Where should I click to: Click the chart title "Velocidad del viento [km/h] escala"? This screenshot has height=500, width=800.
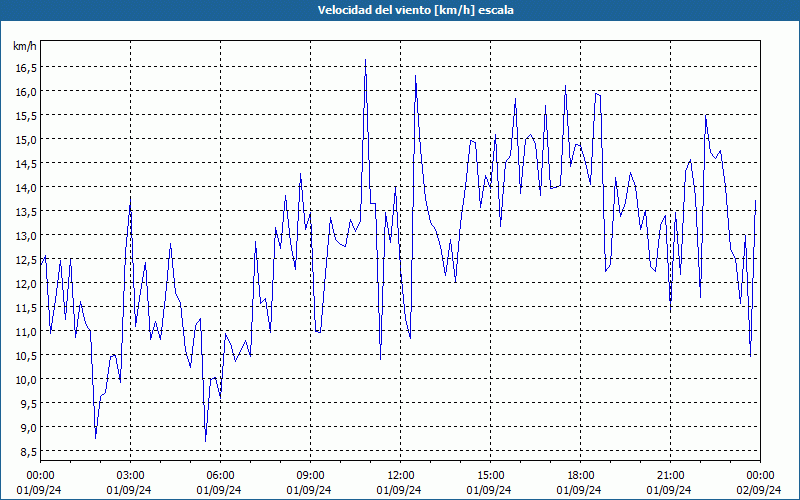tap(415, 10)
